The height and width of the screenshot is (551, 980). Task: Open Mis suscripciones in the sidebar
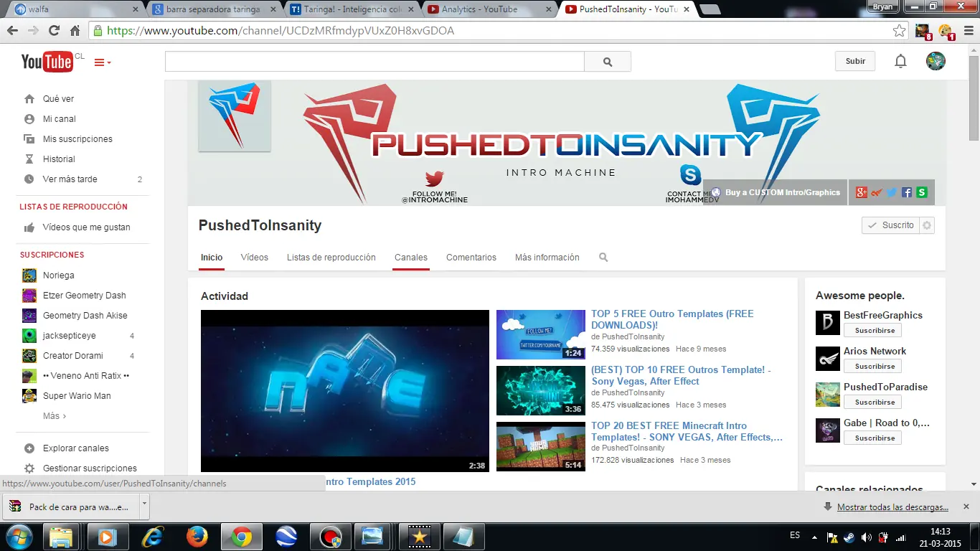[77, 139]
